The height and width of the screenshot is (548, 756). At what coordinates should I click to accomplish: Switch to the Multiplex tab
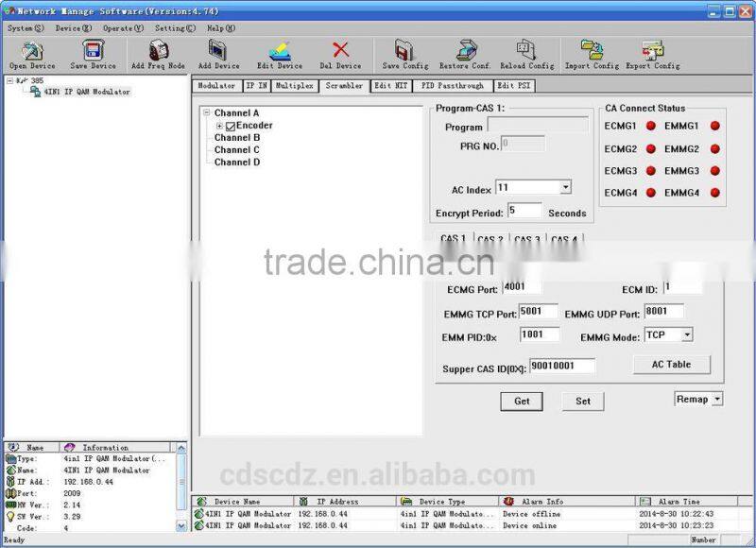click(x=295, y=86)
